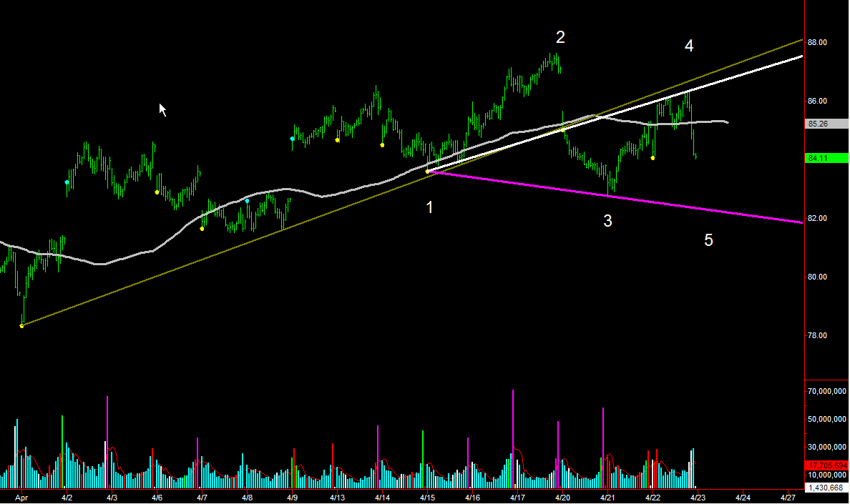This screenshot has height=504, width=850.
Task: Click the 4/15 date label
Action: point(427,498)
